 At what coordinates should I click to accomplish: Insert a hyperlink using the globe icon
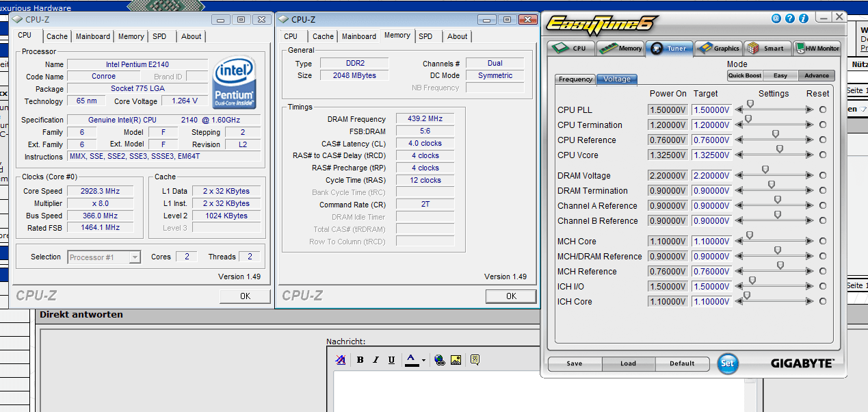coord(440,360)
